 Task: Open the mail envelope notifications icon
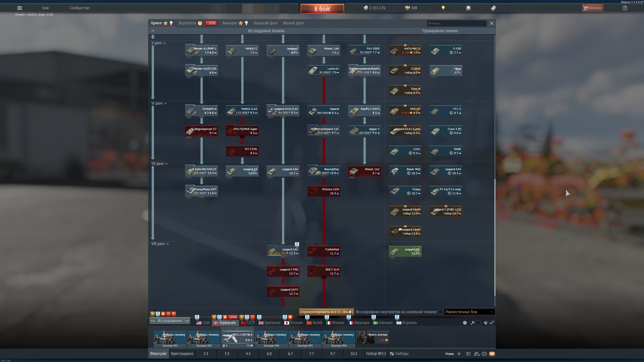[x=492, y=354]
